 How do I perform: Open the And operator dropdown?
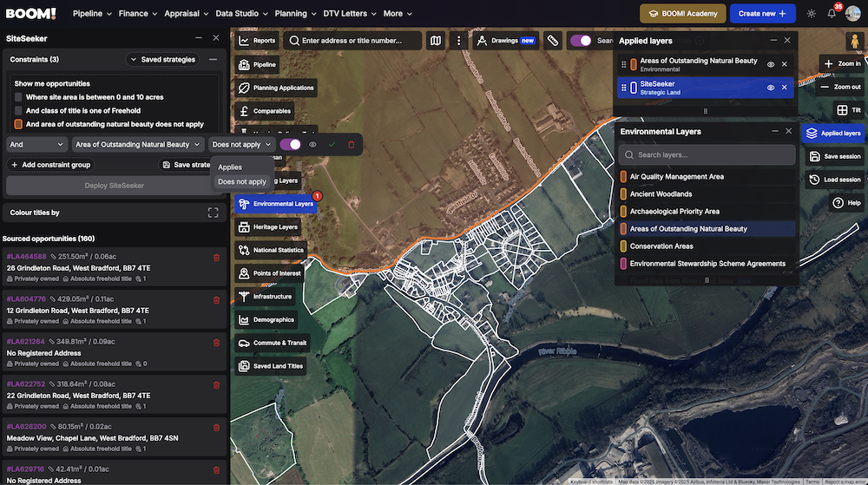36,144
